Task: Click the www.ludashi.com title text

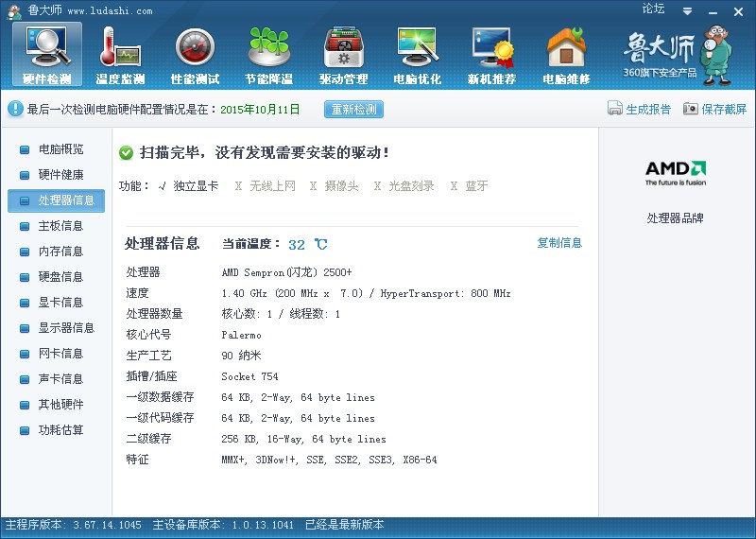Action: coord(110,10)
